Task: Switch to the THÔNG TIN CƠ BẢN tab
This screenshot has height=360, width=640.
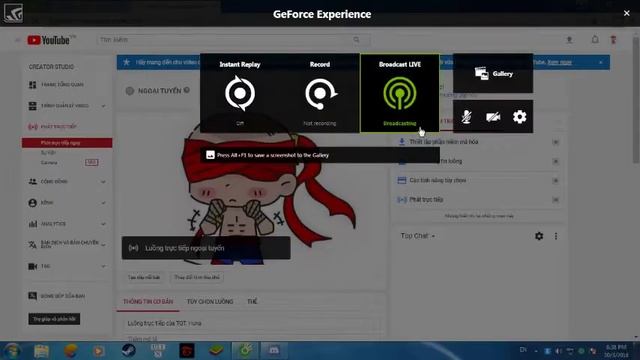Action: tap(148, 302)
